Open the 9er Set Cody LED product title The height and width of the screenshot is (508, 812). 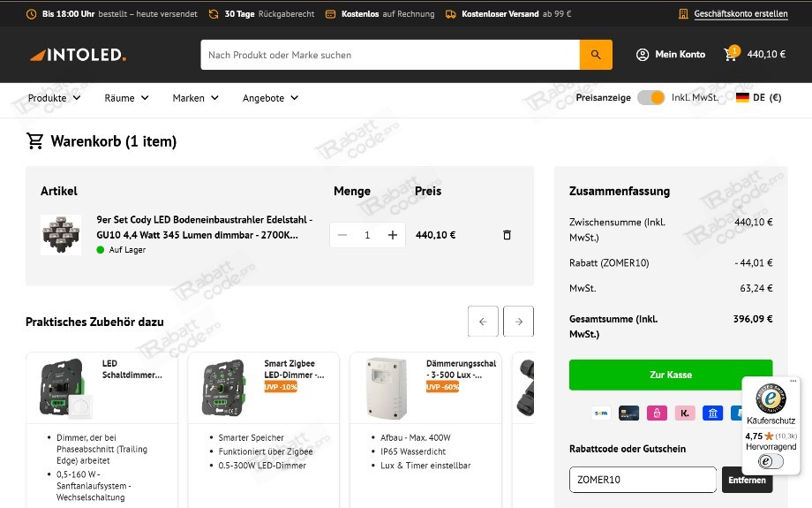(x=204, y=227)
